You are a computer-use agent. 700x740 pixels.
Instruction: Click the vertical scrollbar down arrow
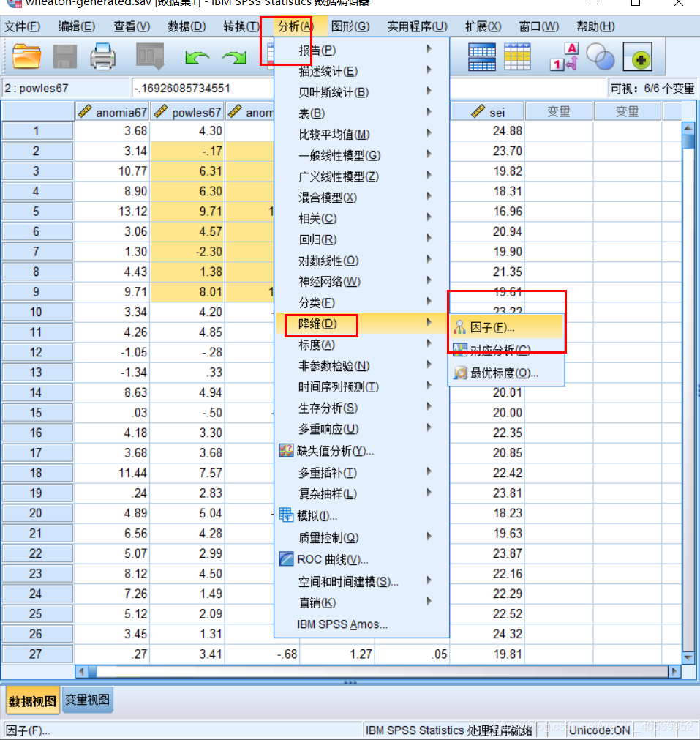pyautogui.click(x=688, y=657)
